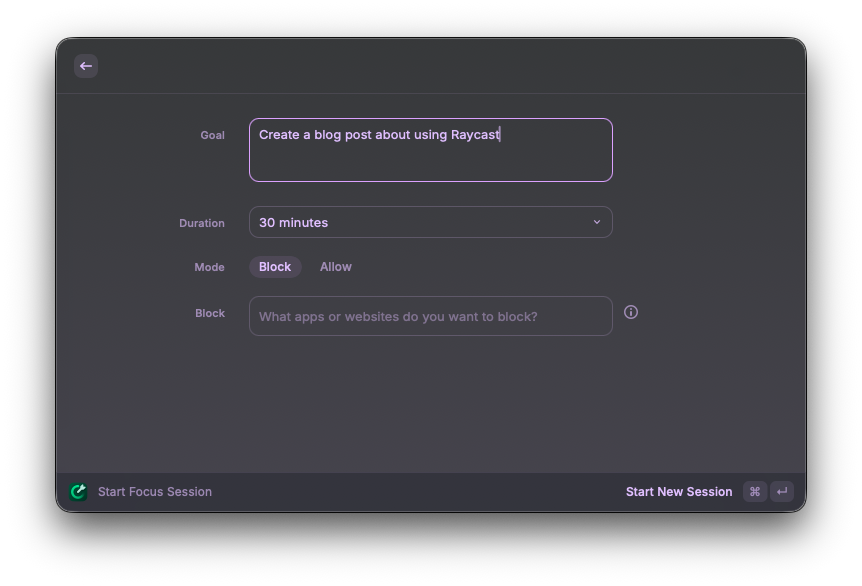This screenshot has width=862, height=586.
Task: Click the "30 minutes" selected value
Action: [293, 222]
